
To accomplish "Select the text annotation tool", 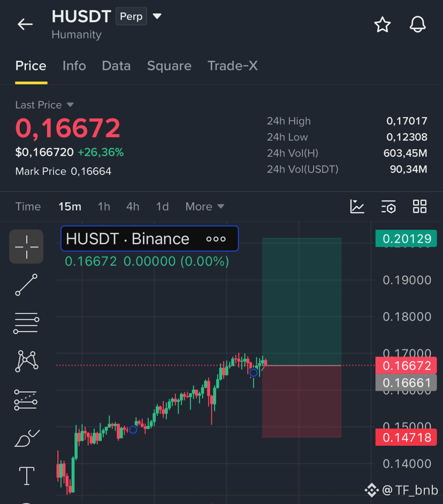I will coord(27,476).
